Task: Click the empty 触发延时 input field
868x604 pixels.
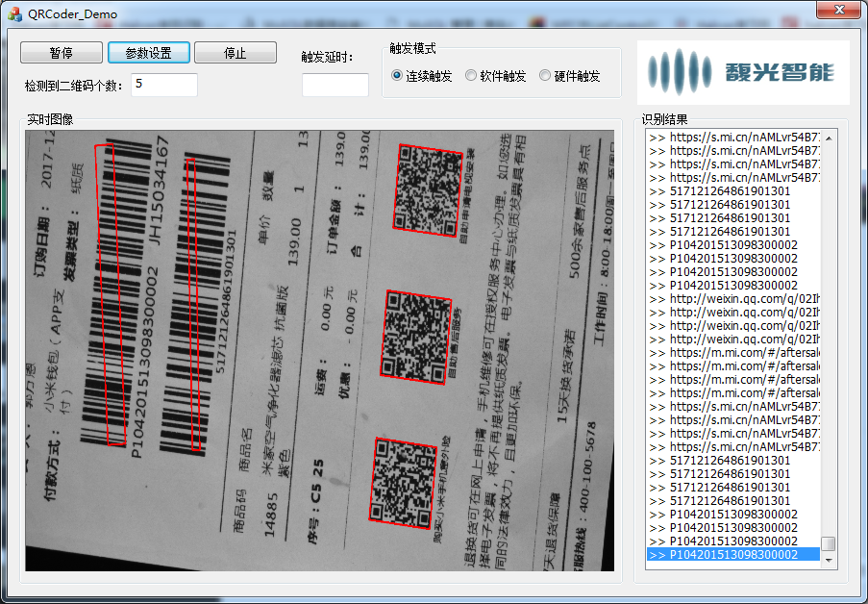Action: point(335,85)
